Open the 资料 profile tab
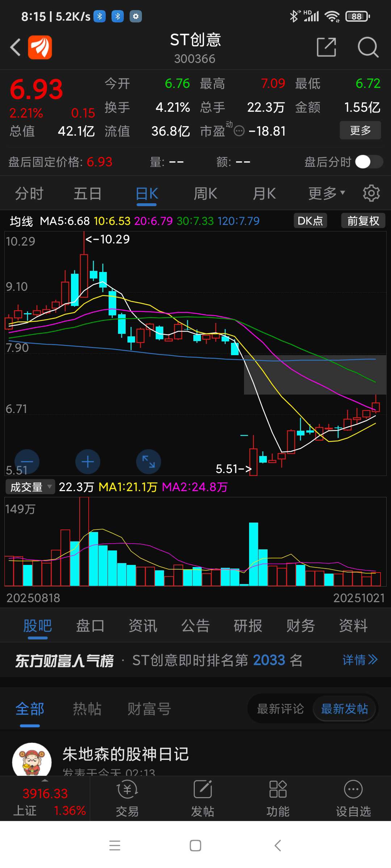The width and height of the screenshot is (391, 868). pyautogui.click(x=353, y=626)
